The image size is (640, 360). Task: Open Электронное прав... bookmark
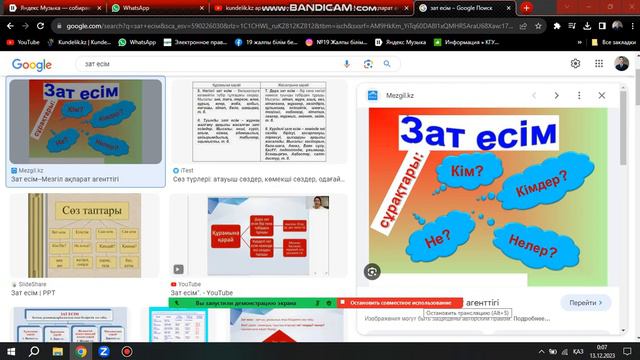coord(195,42)
